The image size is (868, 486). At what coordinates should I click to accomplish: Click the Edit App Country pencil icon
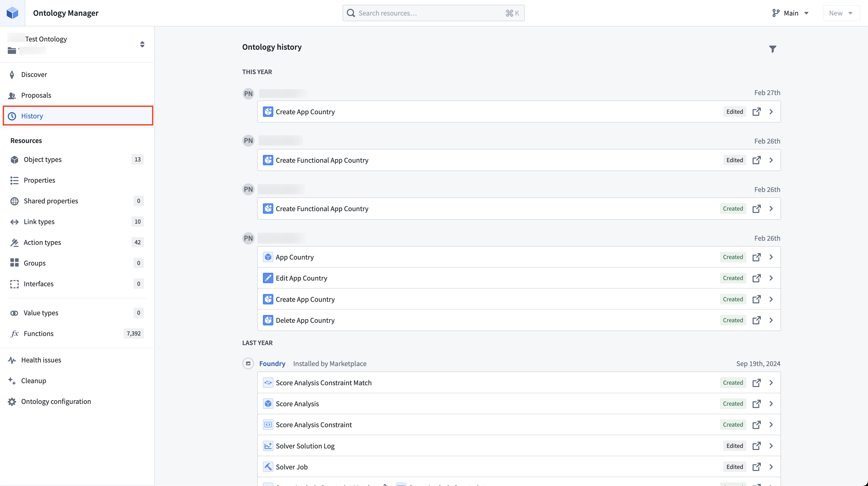pos(268,278)
